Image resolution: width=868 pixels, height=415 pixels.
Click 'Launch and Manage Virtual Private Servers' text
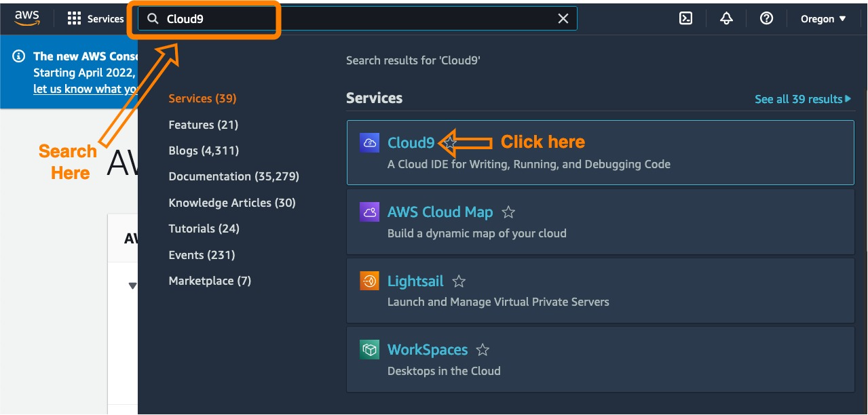point(498,302)
